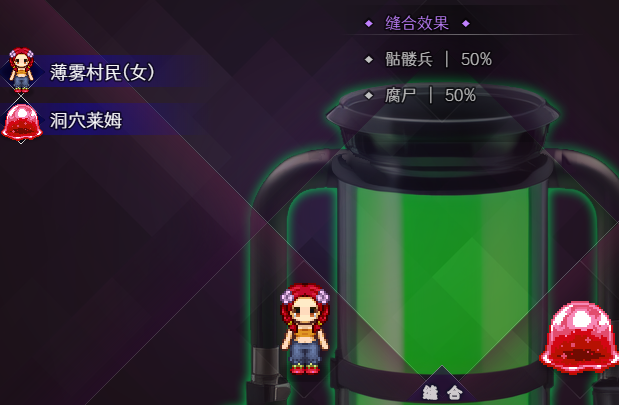
Task: Click the 薄雾村民(女) portrait icon in list
Action: point(21,70)
